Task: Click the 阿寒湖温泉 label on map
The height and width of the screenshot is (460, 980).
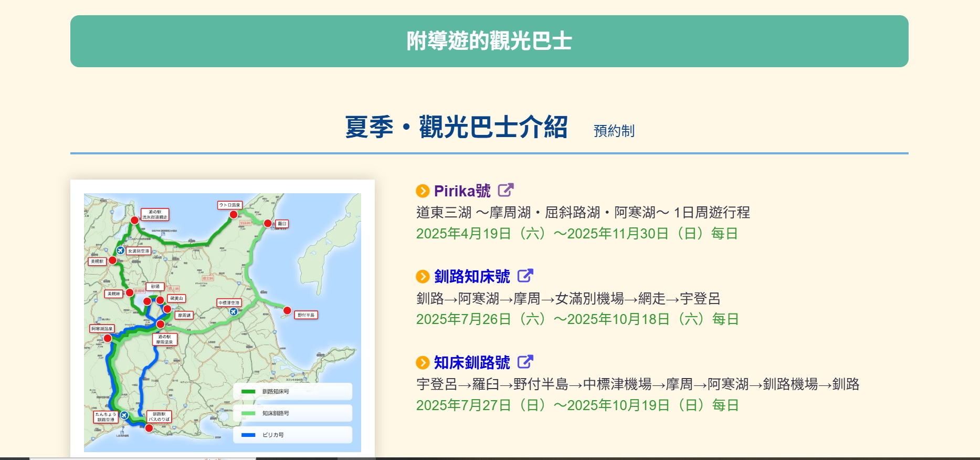Action: pos(102,329)
